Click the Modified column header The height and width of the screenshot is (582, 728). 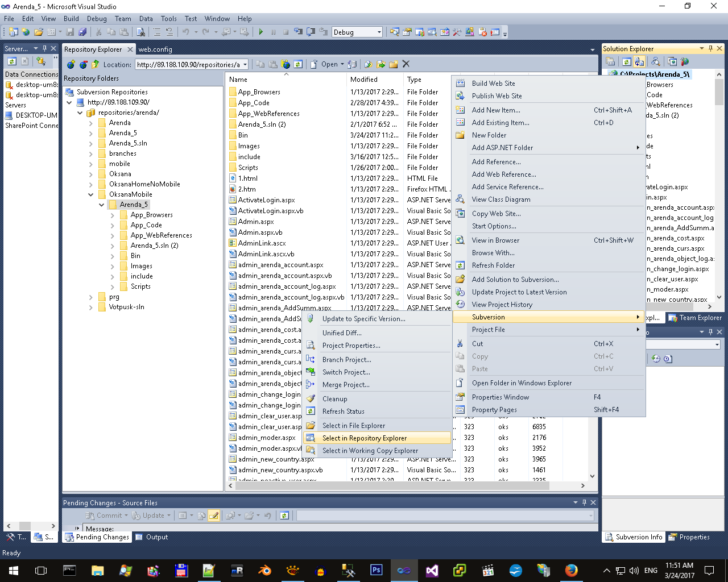(x=375, y=80)
